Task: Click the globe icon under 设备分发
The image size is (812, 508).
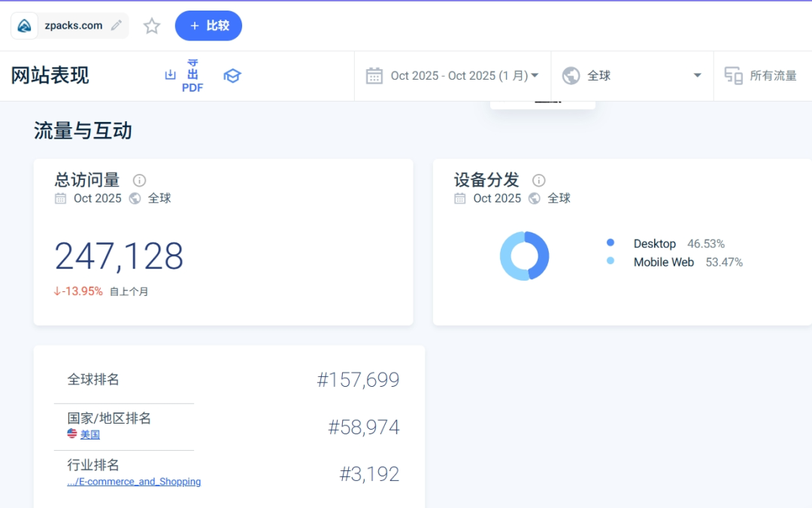Action: (535, 199)
